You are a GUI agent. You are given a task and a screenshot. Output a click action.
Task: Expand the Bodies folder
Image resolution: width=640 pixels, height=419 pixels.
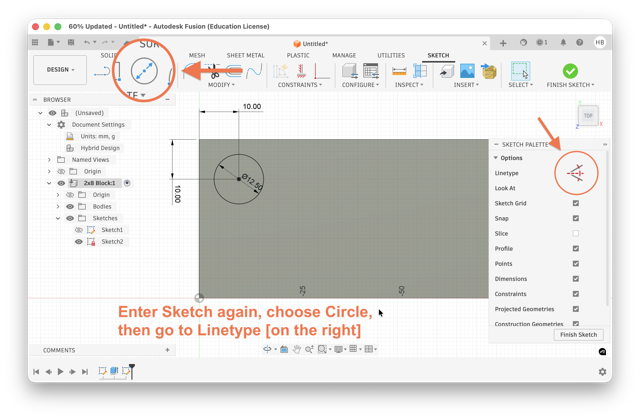58,206
